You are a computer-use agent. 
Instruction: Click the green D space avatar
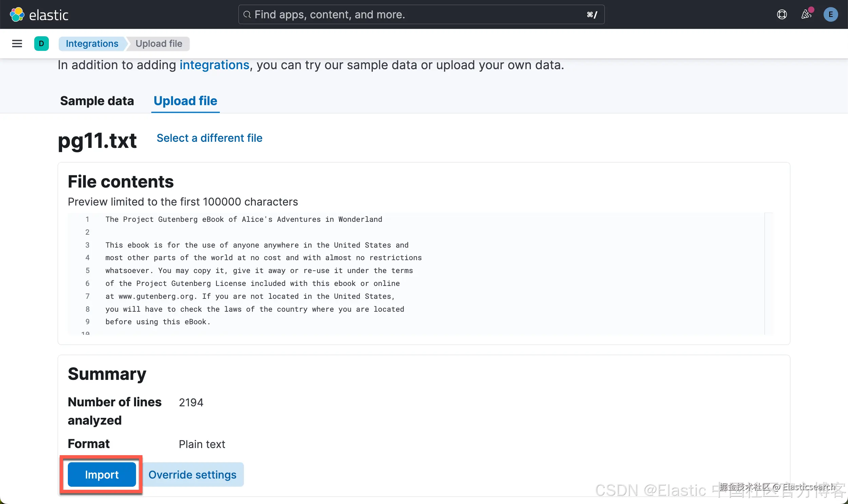41,44
